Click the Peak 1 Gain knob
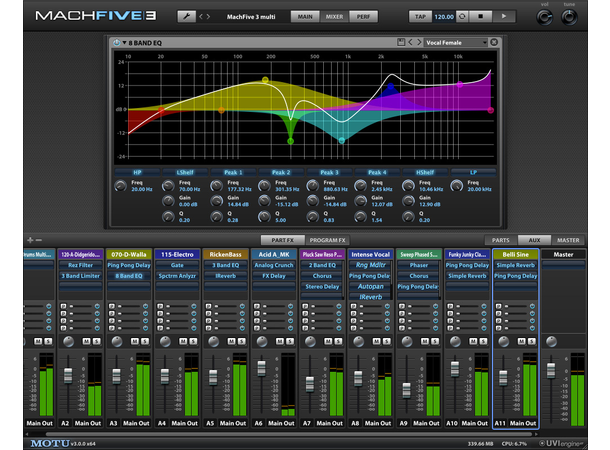This screenshot has height=450, width=610. point(217,201)
